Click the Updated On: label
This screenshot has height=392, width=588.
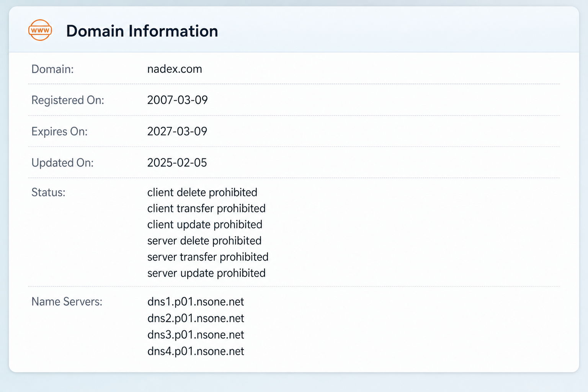click(x=62, y=163)
